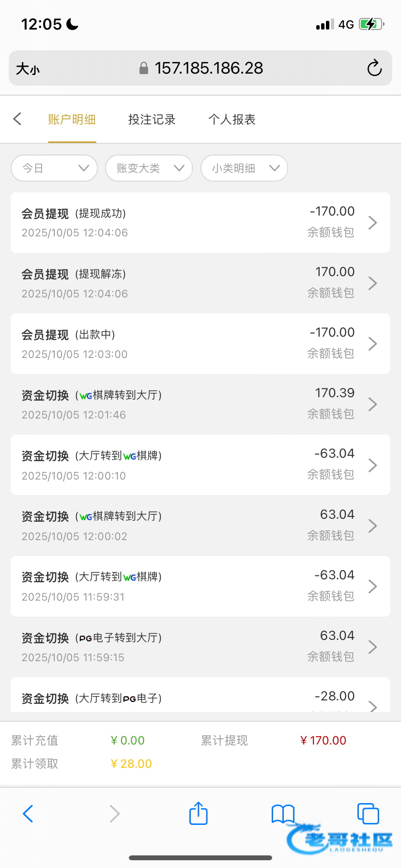Select the 账户明细 tab

point(72,120)
